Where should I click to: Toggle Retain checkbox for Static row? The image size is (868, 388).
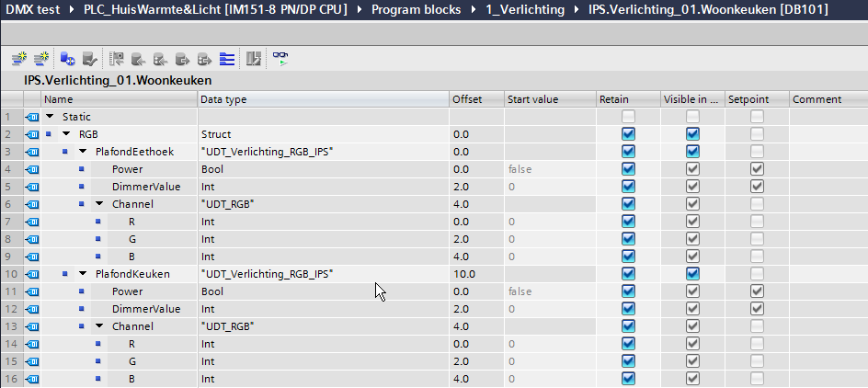click(x=628, y=116)
